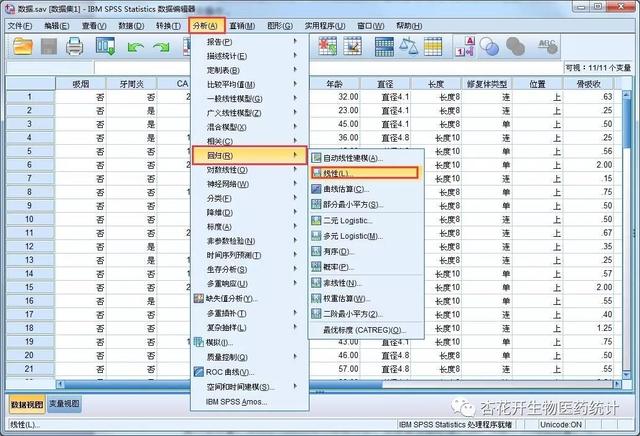Choose 曲线估算(C) in regression submenu
The height and width of the screenshot is (436, 640).
click(366, 189)
